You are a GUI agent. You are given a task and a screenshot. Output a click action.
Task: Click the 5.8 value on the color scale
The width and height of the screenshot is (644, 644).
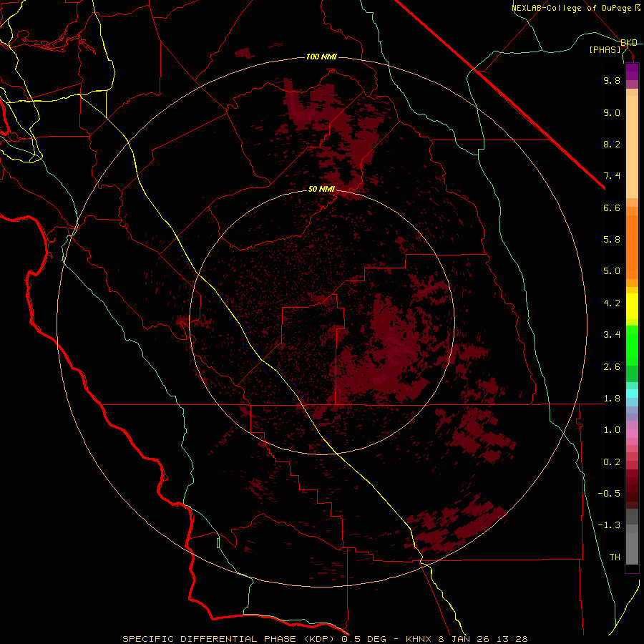[612, 240]
